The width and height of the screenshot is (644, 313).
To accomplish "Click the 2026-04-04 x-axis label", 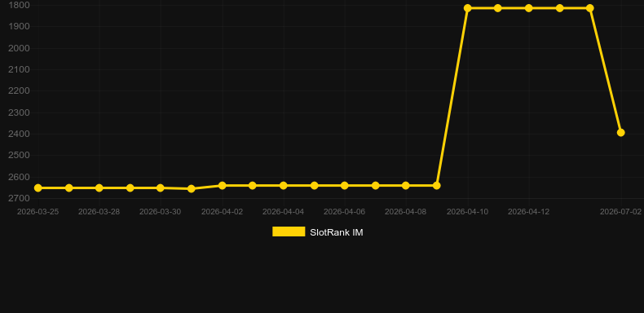I will click(284, 212).
